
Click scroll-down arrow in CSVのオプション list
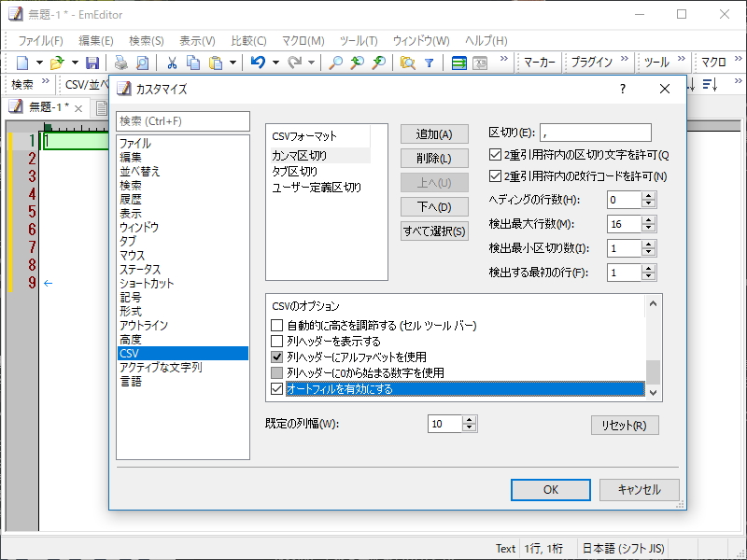653,392
